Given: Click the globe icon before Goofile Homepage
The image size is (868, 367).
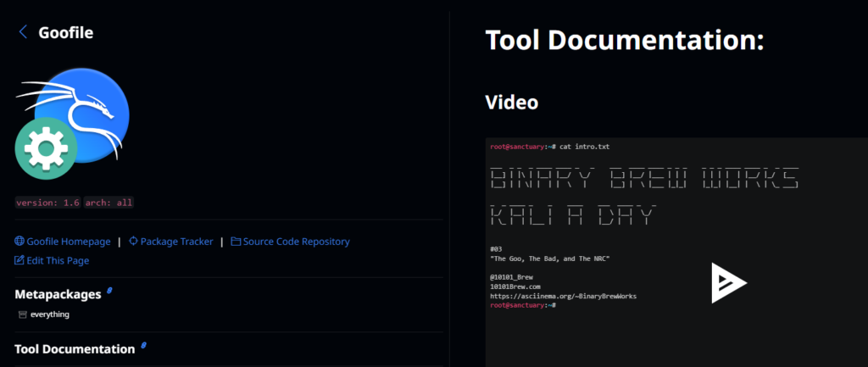Looking at the screenshot, I should click(x=19, y=242).
